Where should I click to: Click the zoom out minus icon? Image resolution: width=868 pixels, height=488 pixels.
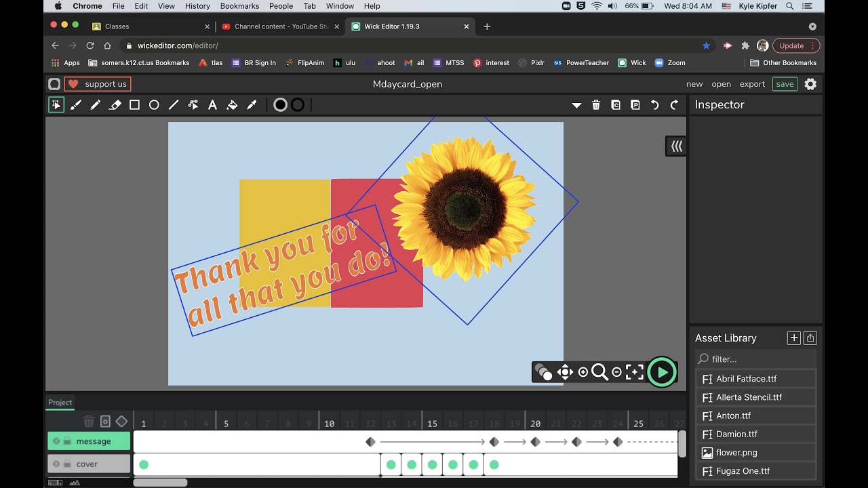click(x=616, y=372)
